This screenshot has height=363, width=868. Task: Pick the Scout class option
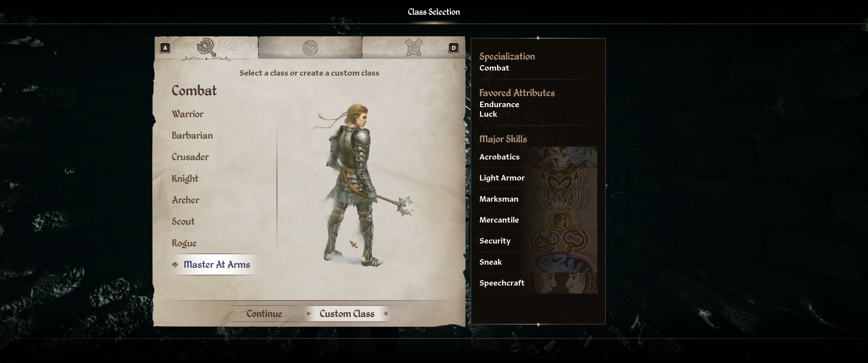(183, 222)
